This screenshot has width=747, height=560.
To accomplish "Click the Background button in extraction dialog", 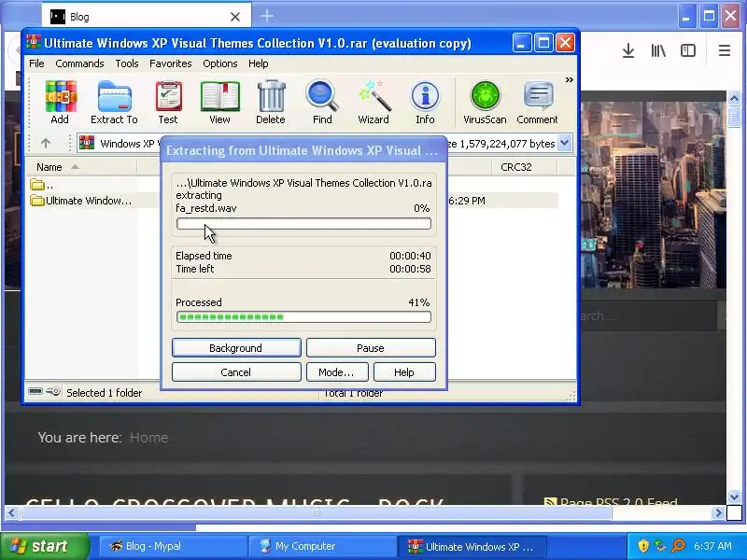I will click(236, 347).
